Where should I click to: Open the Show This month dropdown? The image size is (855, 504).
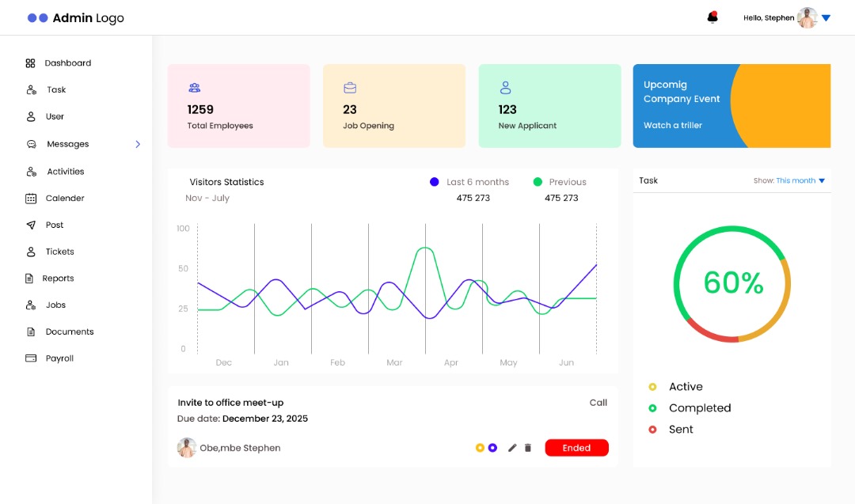click(789, 181)
